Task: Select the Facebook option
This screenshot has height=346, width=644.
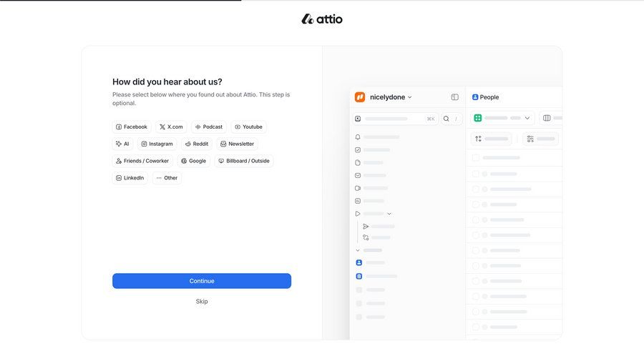Action: coord(132,127)
